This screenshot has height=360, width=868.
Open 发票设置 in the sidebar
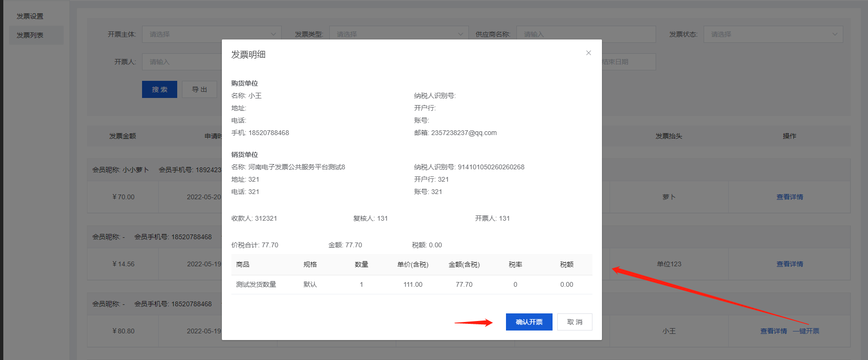[30, 16]
